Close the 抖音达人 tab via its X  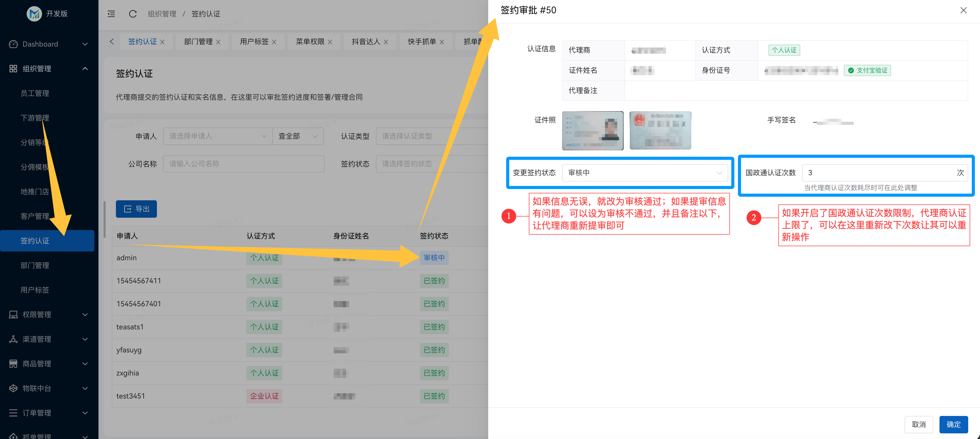point(386,42)
